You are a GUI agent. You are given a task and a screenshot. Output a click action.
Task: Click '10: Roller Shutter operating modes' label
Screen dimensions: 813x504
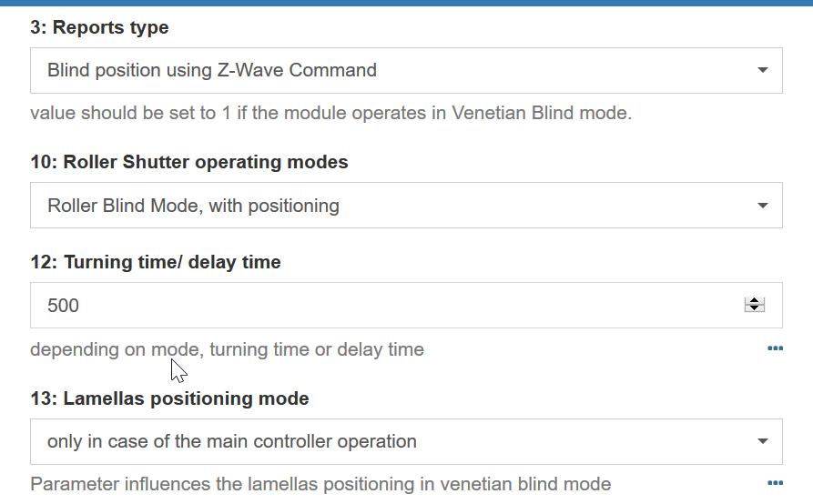point(189,163)
